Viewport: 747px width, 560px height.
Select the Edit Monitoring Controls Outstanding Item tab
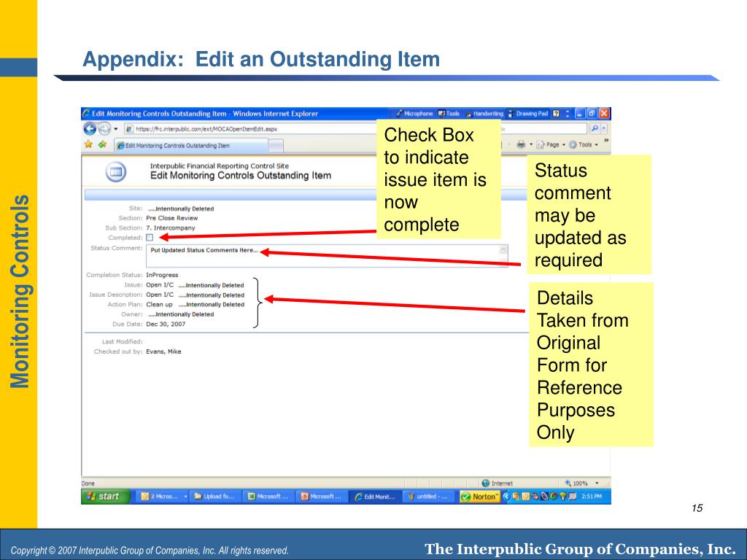(192, 146)
